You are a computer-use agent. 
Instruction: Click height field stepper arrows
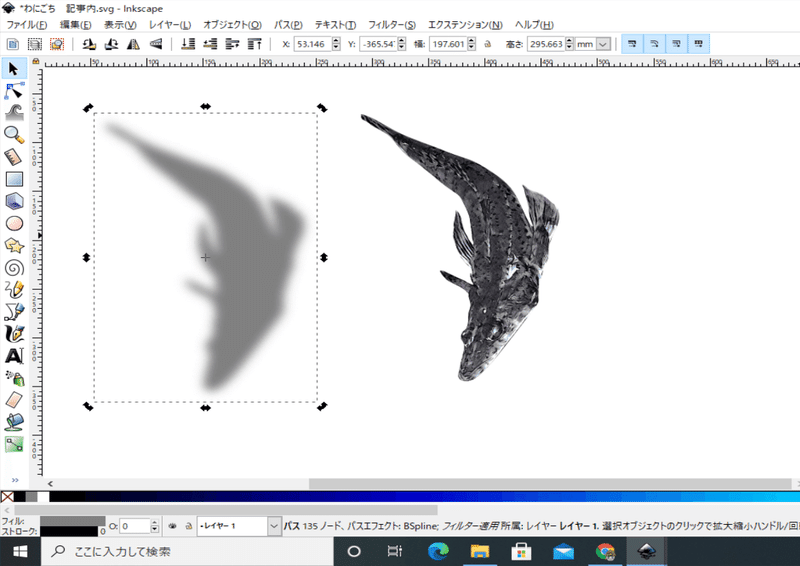coord(569,44)
